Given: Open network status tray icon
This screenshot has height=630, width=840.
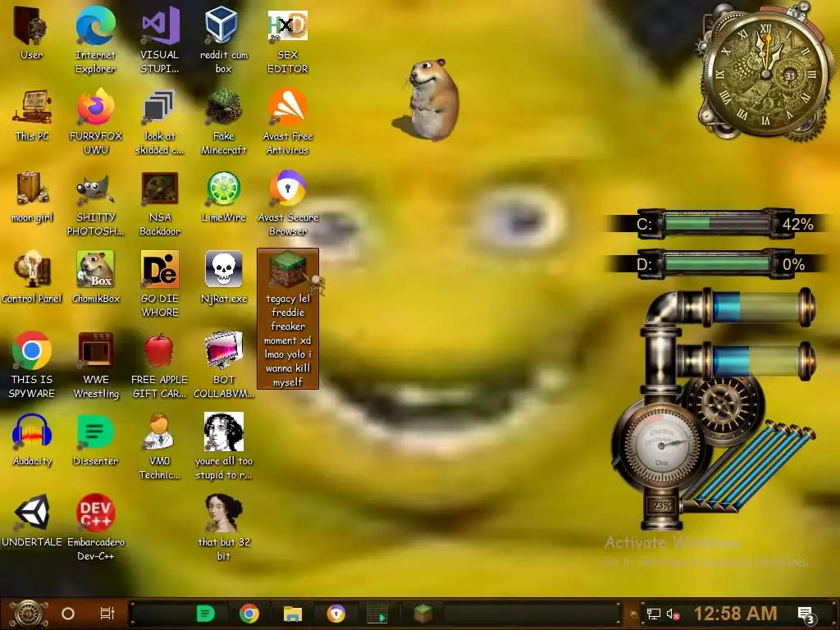Looking at the screenshot, I should coord(653,614).
